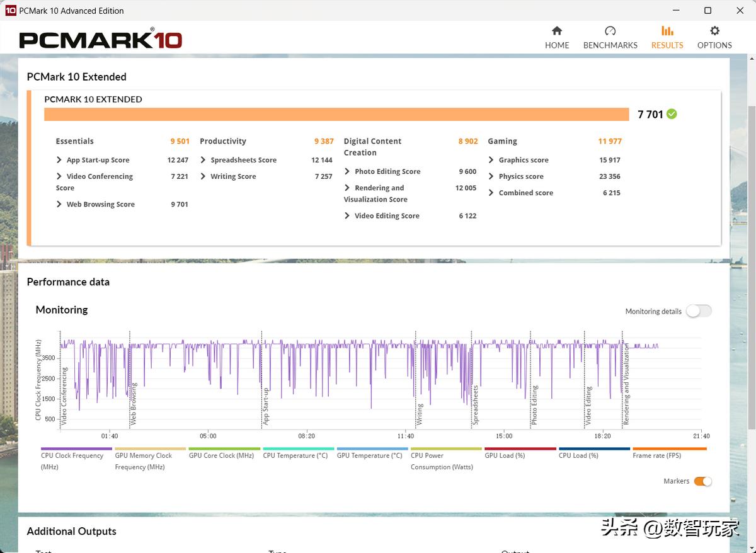The width and height of the screenshot is (756, 553).
Task: Toggle the Monitoring details switch
Action: pos(699,311)
